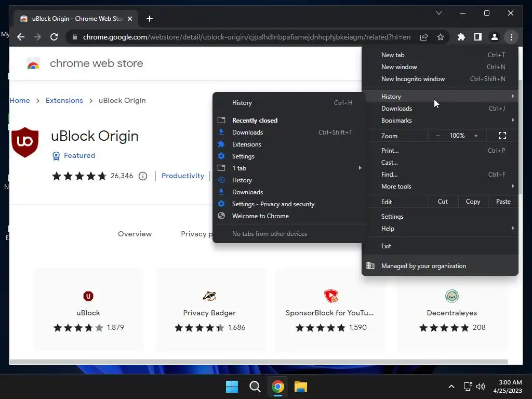Image resolution: width=532 pixels, height=399 pixels.
Task: Click the tab search chevron in title bar
Action: 438,13
